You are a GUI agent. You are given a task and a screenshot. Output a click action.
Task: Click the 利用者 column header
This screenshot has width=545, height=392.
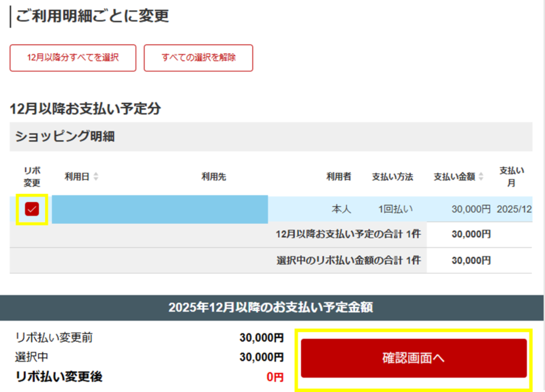pyautogui.click(x=339, y=177)
